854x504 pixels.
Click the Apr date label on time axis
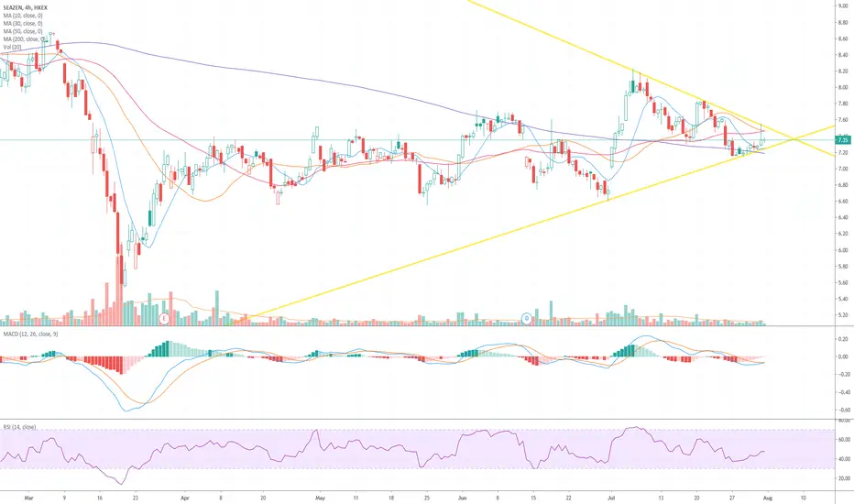tap(184, 498)
